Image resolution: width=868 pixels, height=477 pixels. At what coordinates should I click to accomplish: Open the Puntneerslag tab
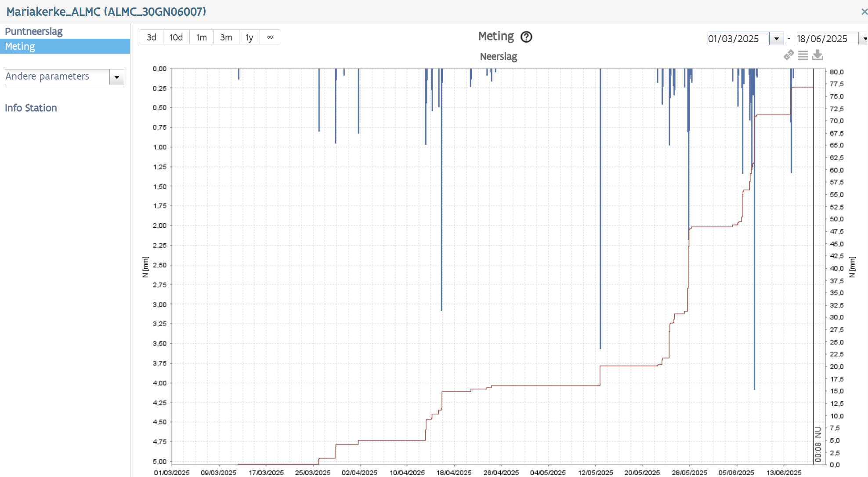click(x=34, y=31)
